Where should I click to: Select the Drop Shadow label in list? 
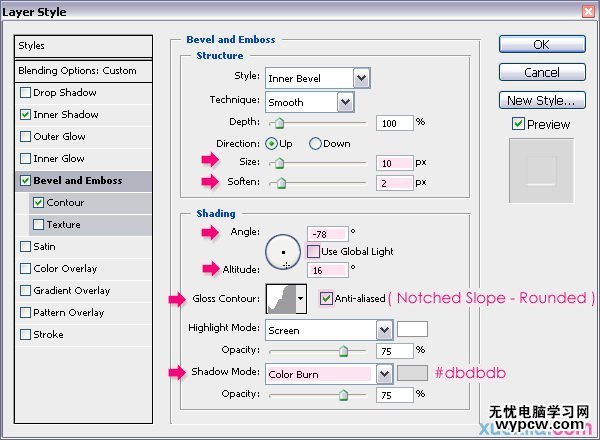tap(65, 93)
